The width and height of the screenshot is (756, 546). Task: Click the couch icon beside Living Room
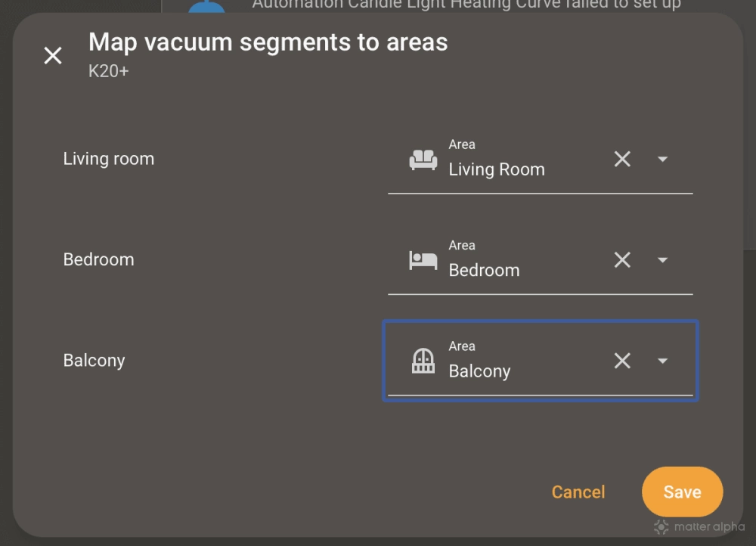pyautogui.click(x=423, y=159)
